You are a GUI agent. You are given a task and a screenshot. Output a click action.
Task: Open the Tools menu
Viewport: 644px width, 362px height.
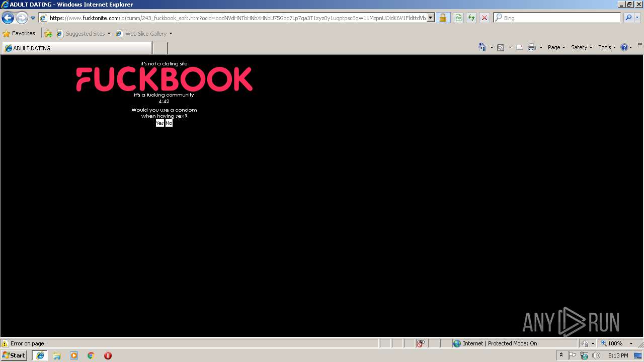(607, 47)
